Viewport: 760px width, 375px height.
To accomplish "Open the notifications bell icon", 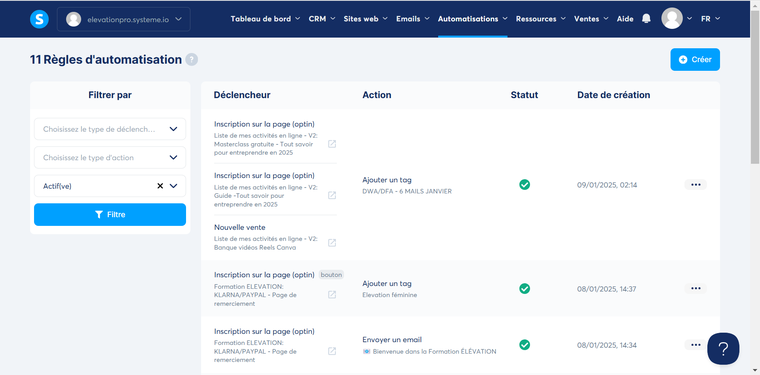I will pyautogui.click(x=646, y=19).
